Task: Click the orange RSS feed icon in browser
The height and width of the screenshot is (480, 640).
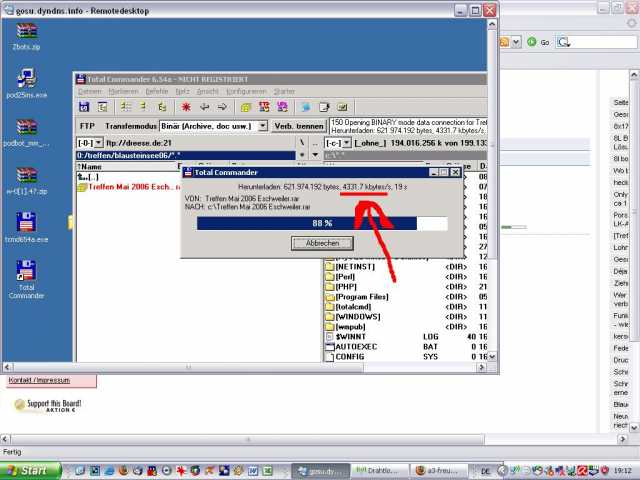Action: (504, 42)
